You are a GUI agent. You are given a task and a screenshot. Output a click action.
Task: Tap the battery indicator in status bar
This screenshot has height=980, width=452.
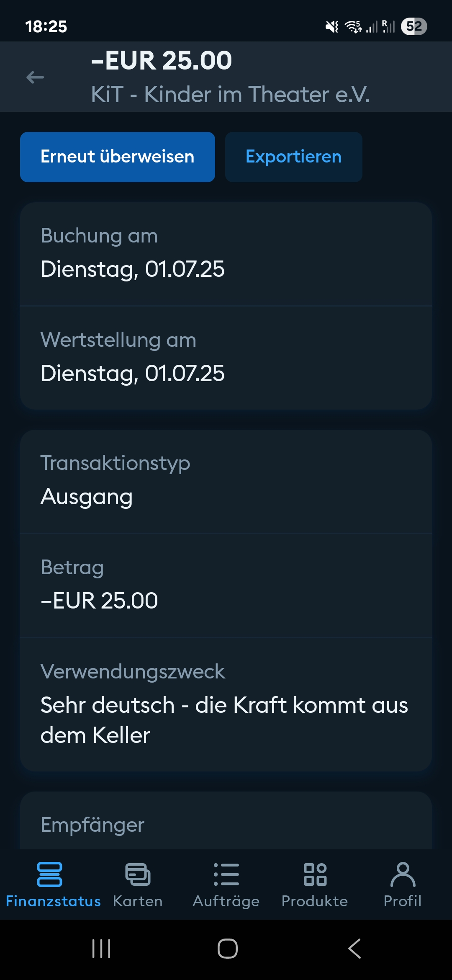413,26
